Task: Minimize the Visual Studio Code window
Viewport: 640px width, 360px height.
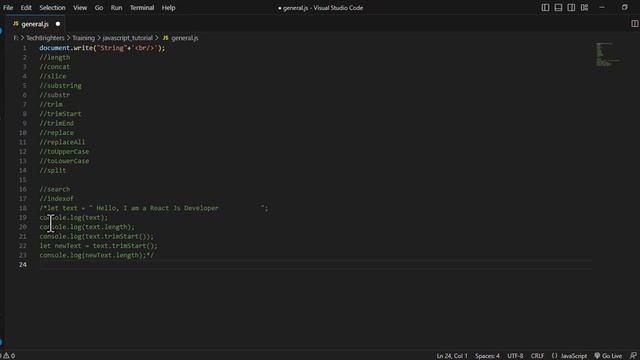Action: point(602,7)
